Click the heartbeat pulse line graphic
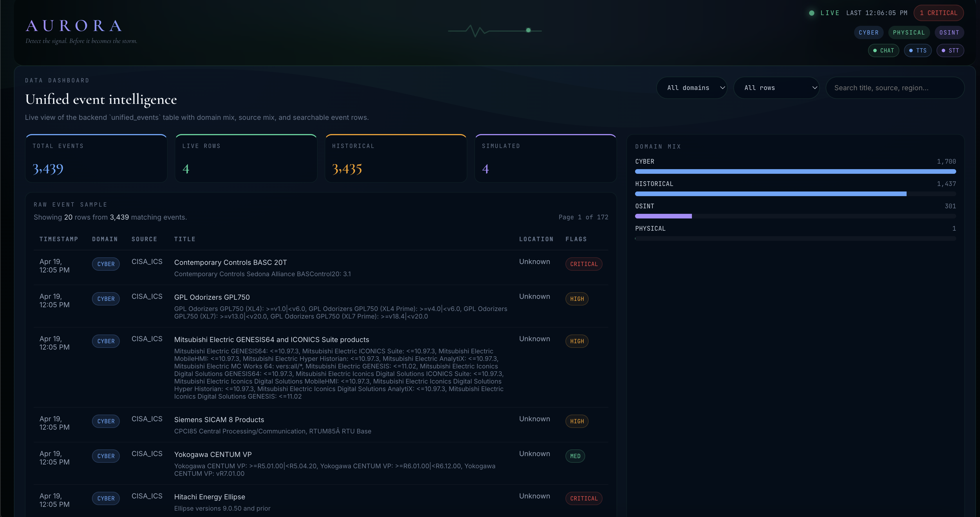Viewport: 980px width, 517px height. pyautogui.click(x=495, y=30)
